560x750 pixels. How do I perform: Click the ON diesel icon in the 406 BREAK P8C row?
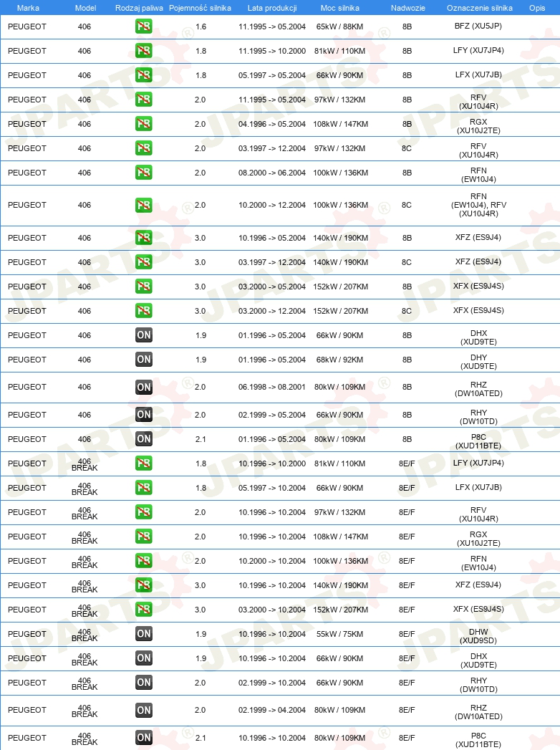point(143,738)
